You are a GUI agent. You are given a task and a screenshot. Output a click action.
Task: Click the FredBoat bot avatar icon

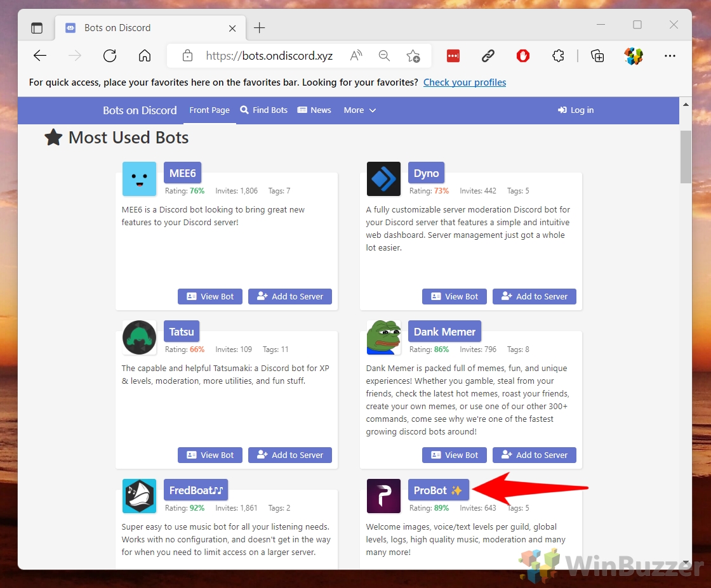[x=139, y=496]
